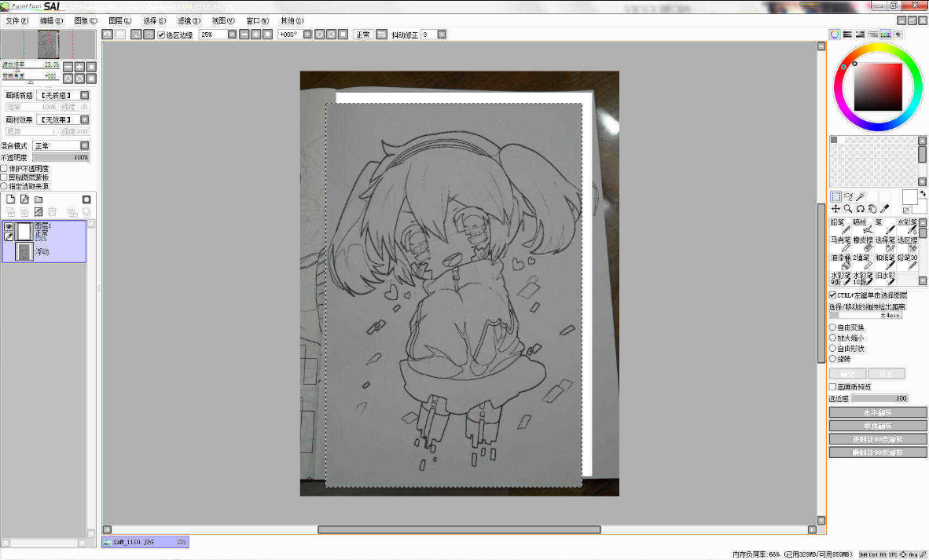Choose the 铅笔 pencil brush

click(x=840, y=226)
